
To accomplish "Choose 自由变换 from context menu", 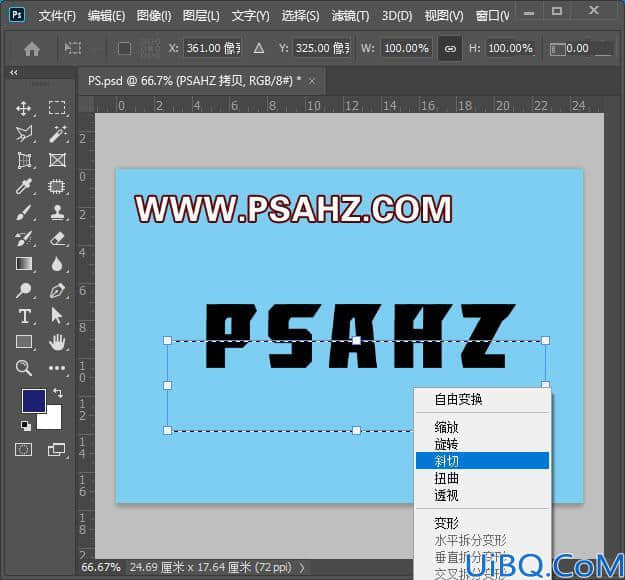I will tap(483, 399).
